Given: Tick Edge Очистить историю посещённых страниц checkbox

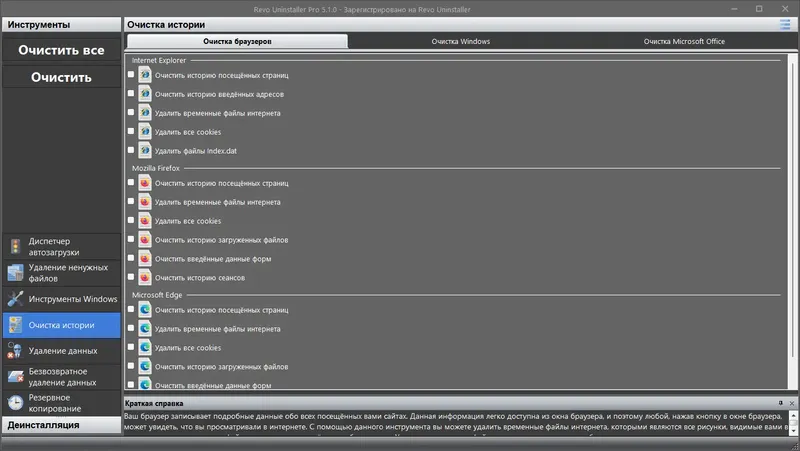Looking at the screenshot, I should coord(131,309).
